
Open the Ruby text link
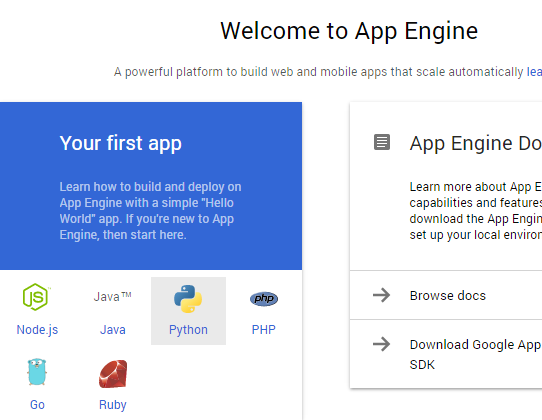(113, 405)
